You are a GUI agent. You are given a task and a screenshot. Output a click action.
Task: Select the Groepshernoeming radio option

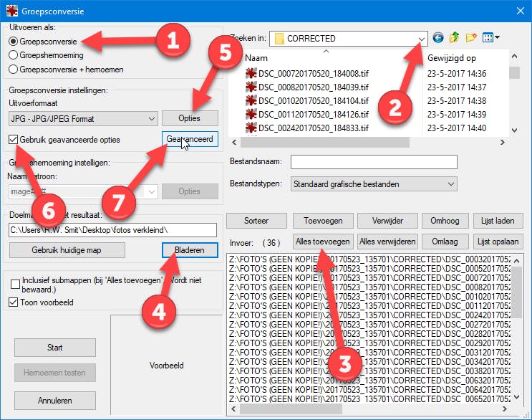tap(13, 55)
